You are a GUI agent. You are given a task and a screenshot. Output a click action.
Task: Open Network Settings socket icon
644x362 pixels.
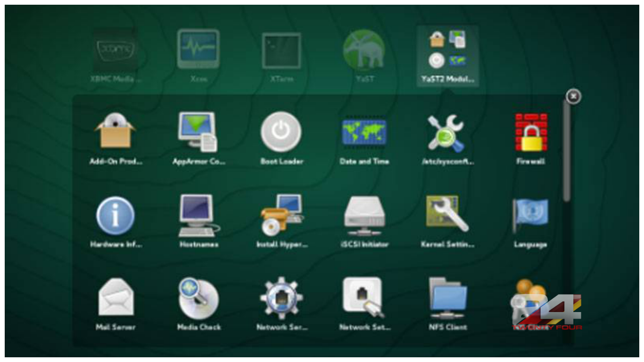coord(363,297)
